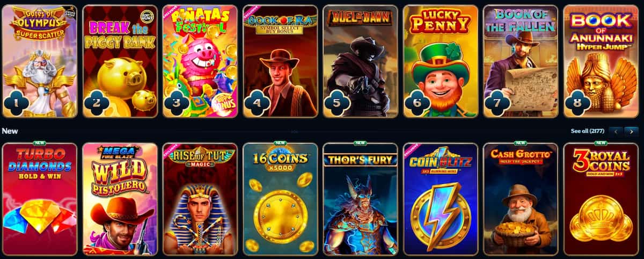Viewport: 644px width, 259px height.
Task: Show next New games with right arrow
Action: pyautogui.click(x=632, y=131)
